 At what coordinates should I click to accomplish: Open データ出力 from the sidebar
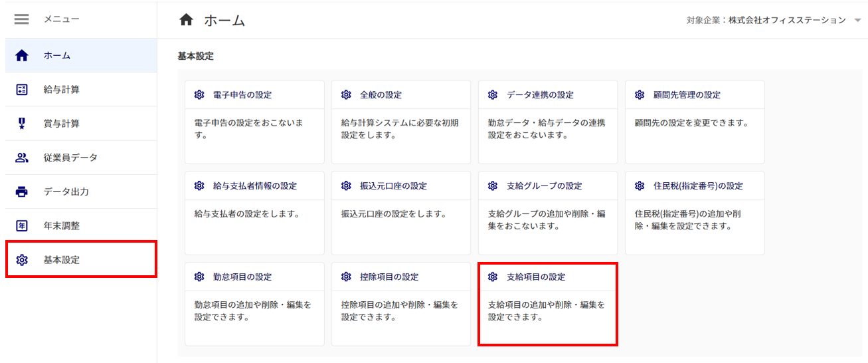click(x=81, y=192)
